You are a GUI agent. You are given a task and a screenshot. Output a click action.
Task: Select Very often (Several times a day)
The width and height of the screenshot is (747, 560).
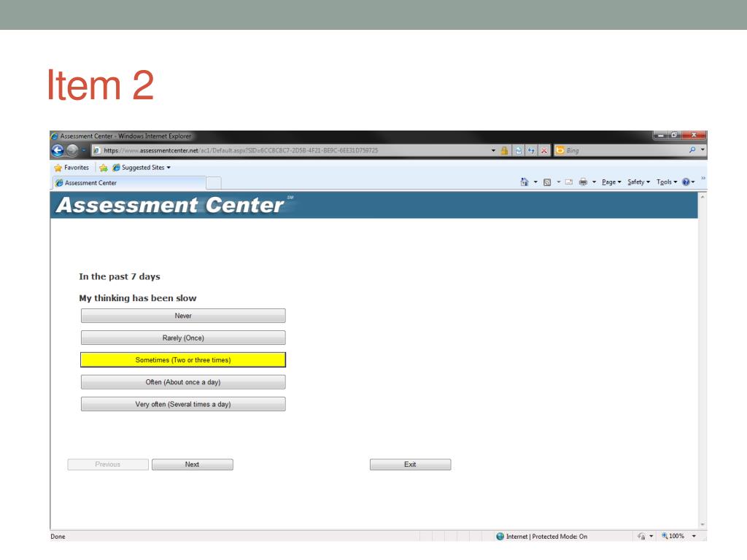point(183,404)
